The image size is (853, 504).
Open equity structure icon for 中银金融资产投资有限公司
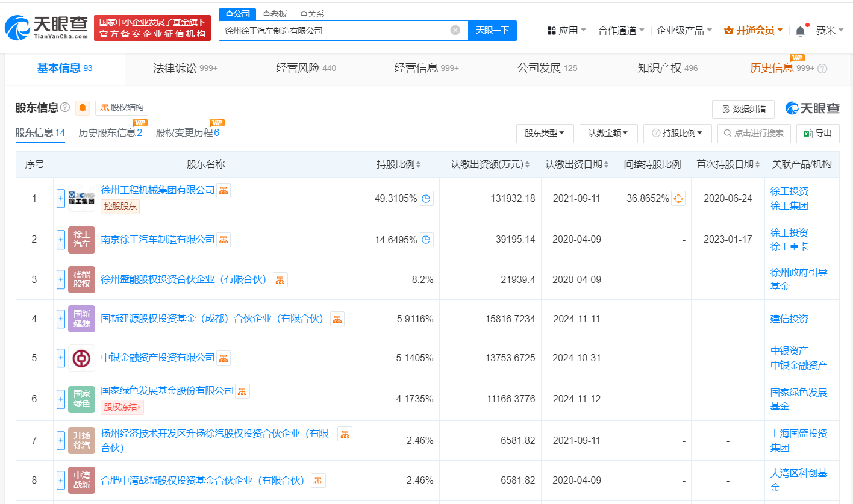(x=223, y=358)
